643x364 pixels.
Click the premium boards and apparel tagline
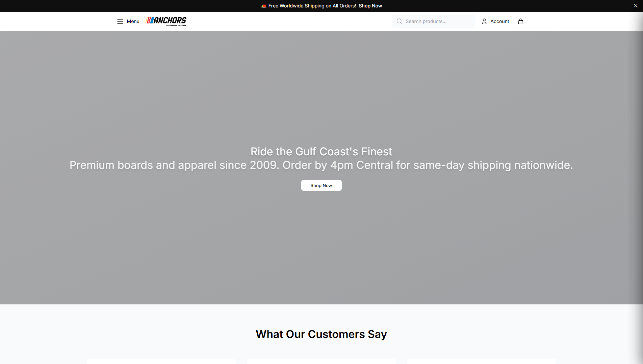coord(321,165)
